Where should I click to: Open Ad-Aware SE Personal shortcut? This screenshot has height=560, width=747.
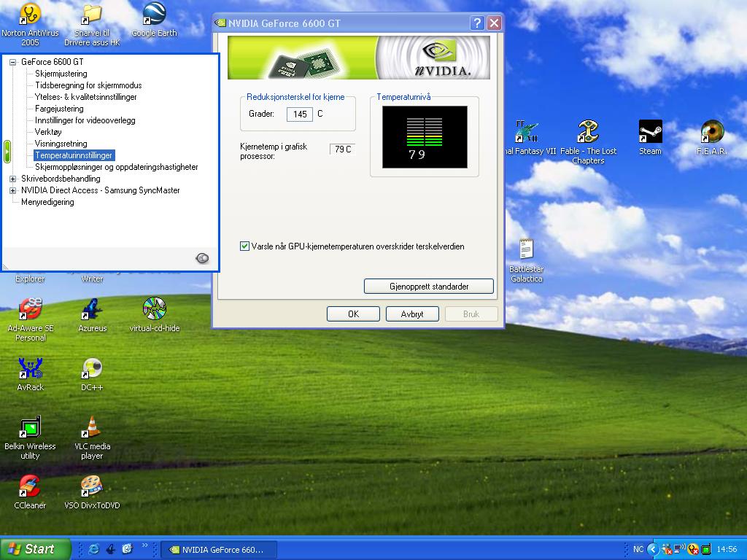point(30,319)
